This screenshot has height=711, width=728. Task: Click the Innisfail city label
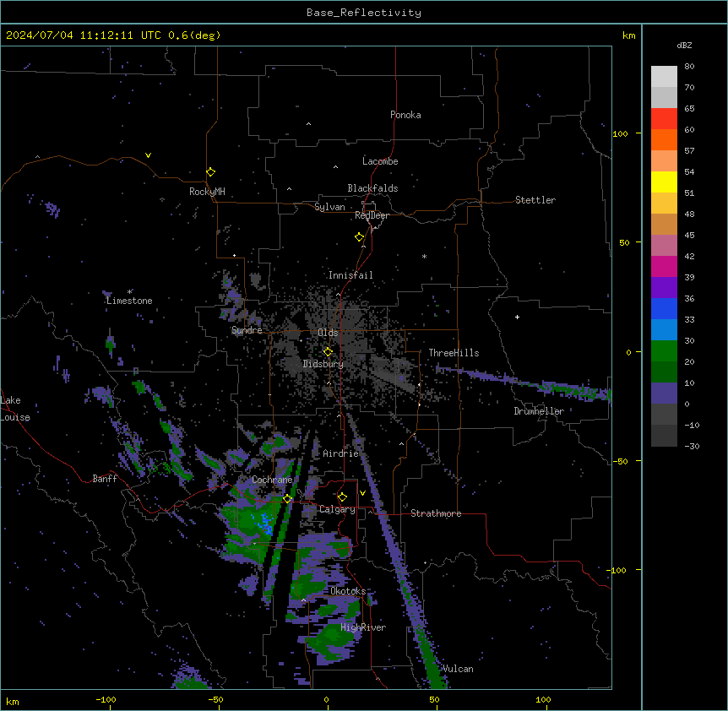point(350,275)
